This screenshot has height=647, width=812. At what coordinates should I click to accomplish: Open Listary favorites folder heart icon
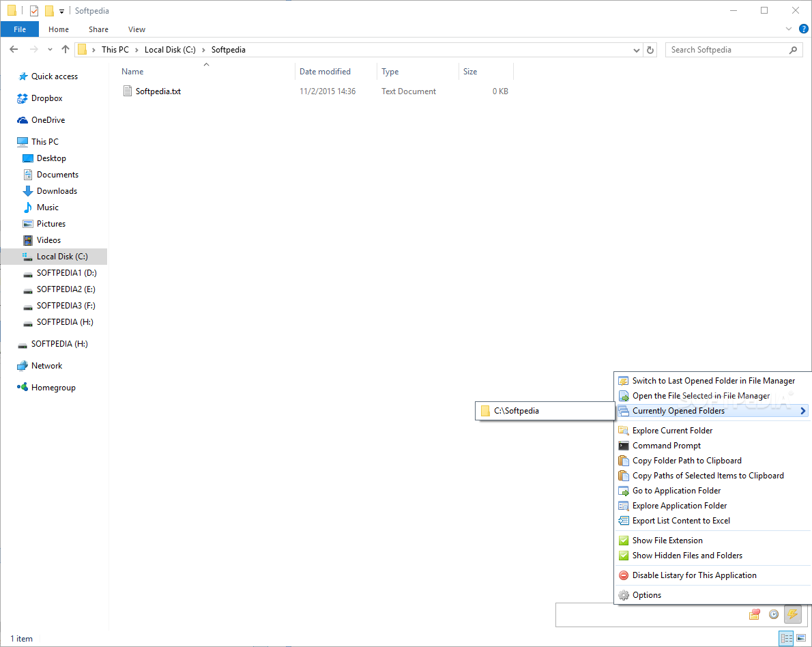point(755,614)
